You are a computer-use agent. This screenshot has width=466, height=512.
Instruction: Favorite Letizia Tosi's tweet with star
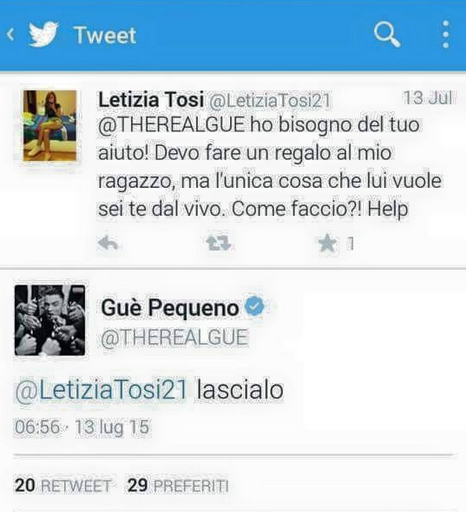(x=327, y=243)
